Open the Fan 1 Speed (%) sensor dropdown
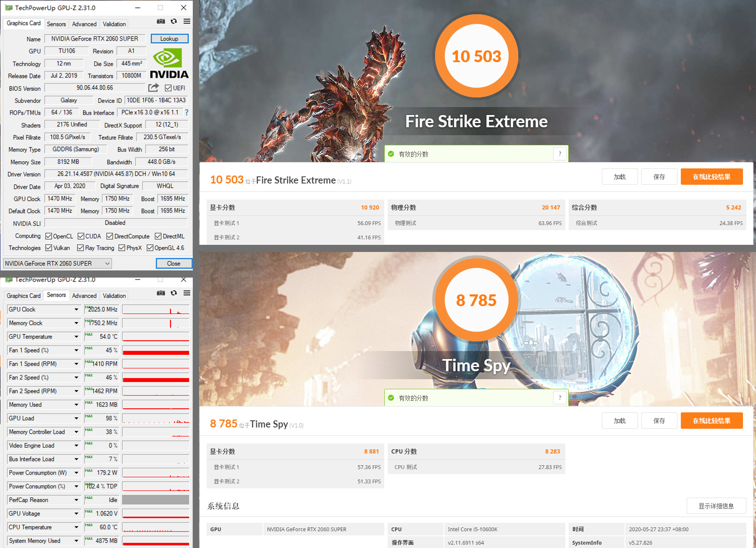Image resolution: width=756 pixels, height=548 pixels. point(76,350)
